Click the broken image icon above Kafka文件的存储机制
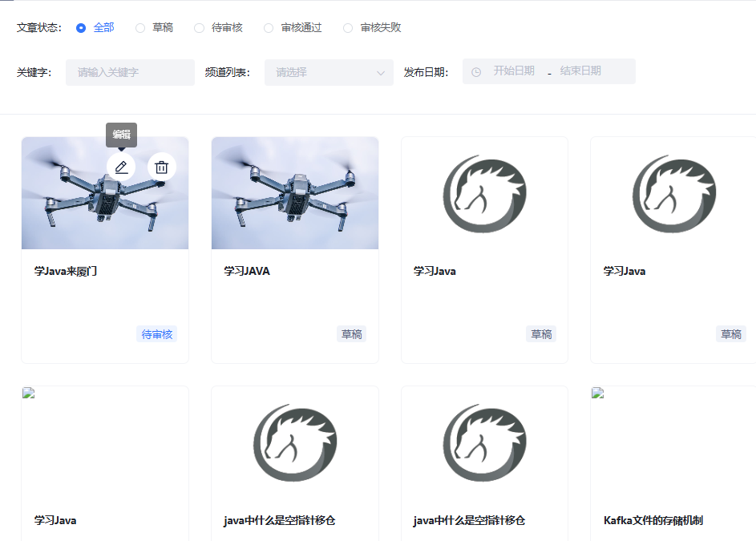The image size is (756, 541). [x=598, y=393]
